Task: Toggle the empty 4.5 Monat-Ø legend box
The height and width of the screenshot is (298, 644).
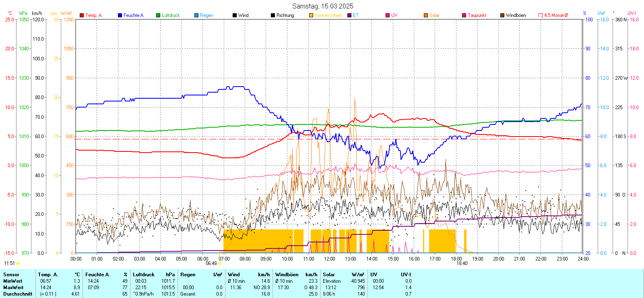Action: click(x=541, y=15)
